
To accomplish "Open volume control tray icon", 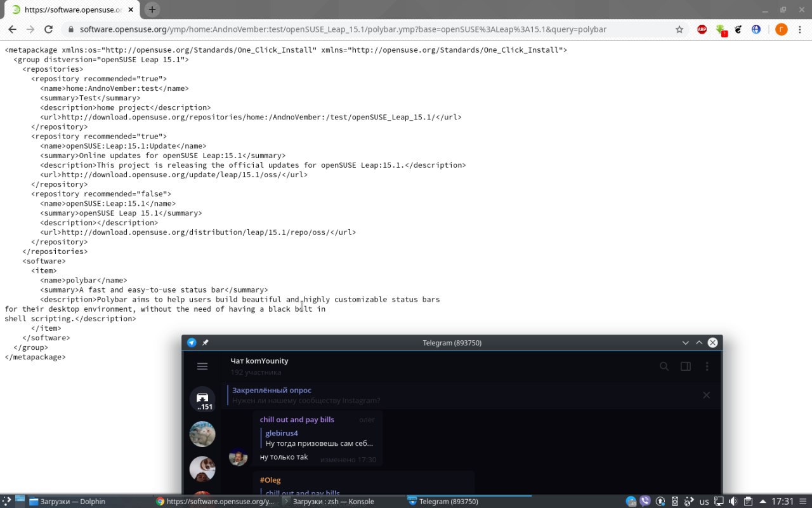I will tap(733, 501).
